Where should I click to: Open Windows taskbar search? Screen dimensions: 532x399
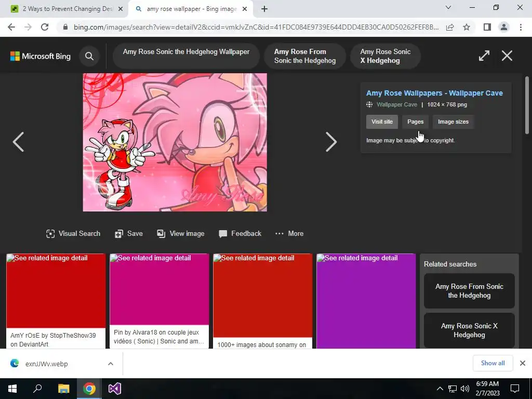37,389
